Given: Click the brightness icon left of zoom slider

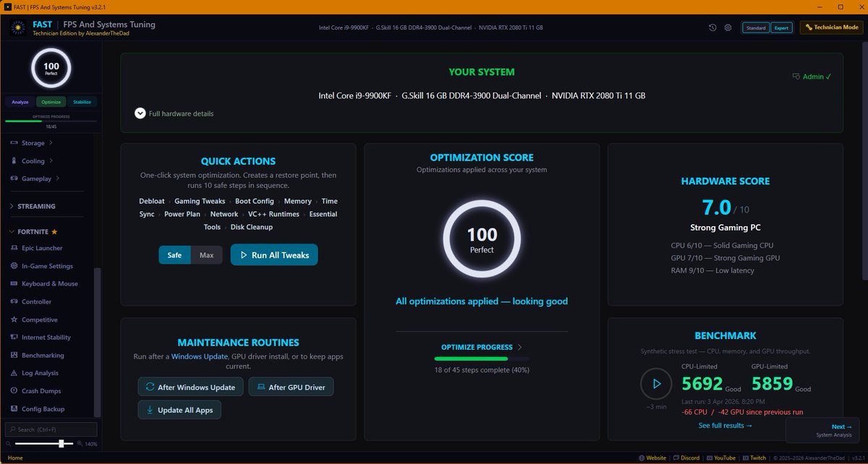Looking at the screenshot, I should [x=9, y=444].
